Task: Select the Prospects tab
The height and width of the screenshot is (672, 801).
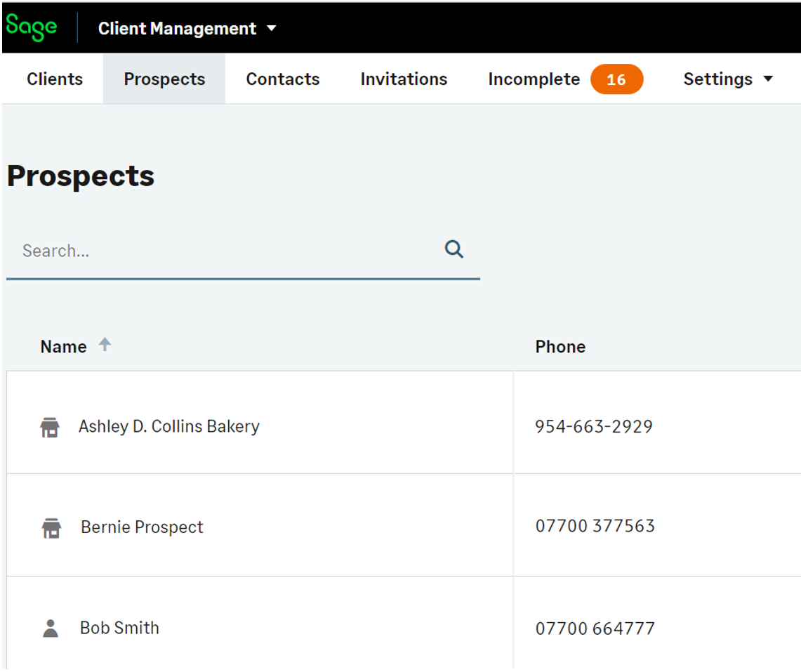Action: point(164,79)
